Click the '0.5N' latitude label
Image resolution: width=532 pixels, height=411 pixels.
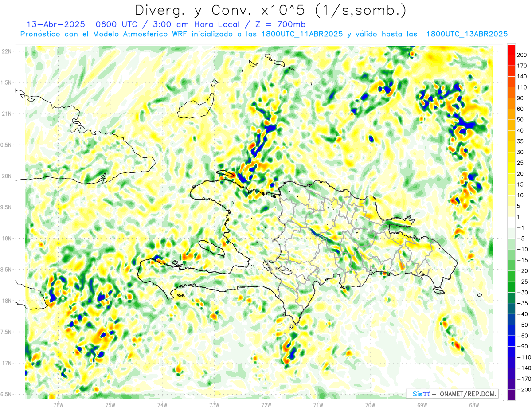tap(6, 145)
